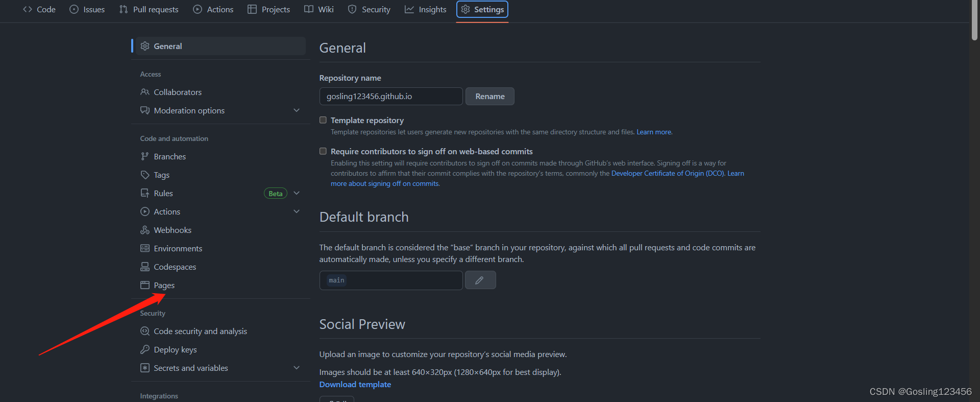Image resolution: width=980 pixels, height=402 pixels.
Task: Click the Codespaces icon
Action: pos(145,267)
